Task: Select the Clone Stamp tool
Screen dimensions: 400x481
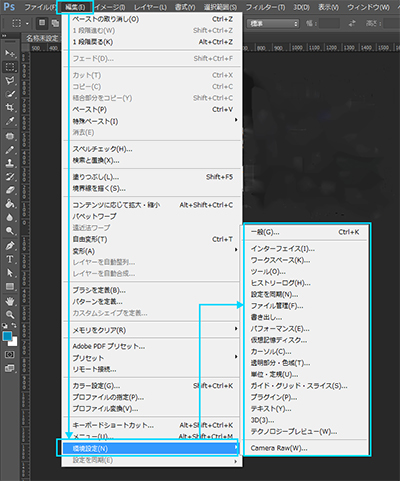Action: [10, 163]
